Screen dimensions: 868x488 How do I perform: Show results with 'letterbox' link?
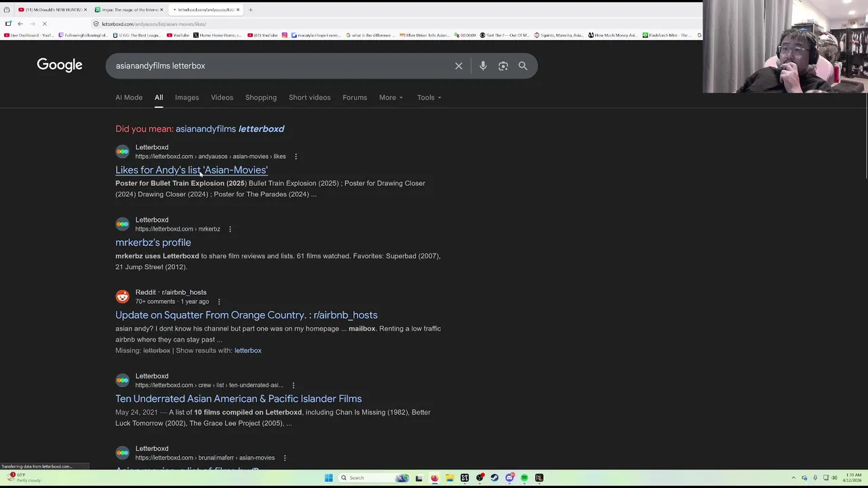(248, 350)
